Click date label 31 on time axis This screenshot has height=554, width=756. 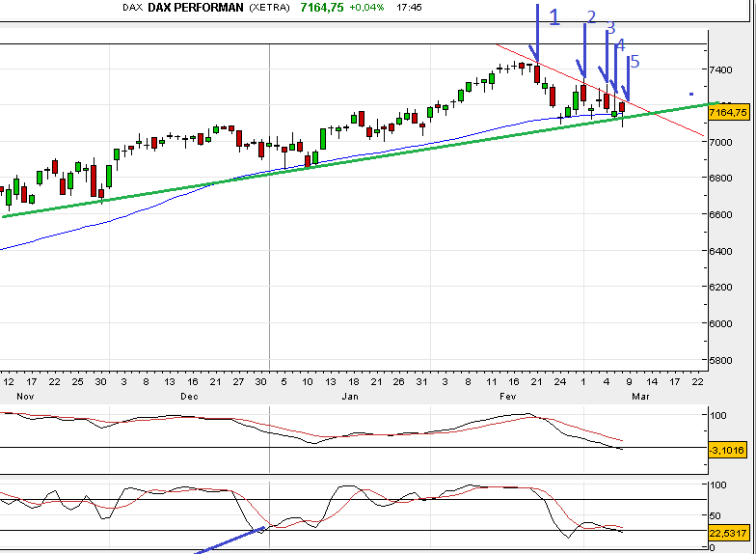[x=422, y=382]
